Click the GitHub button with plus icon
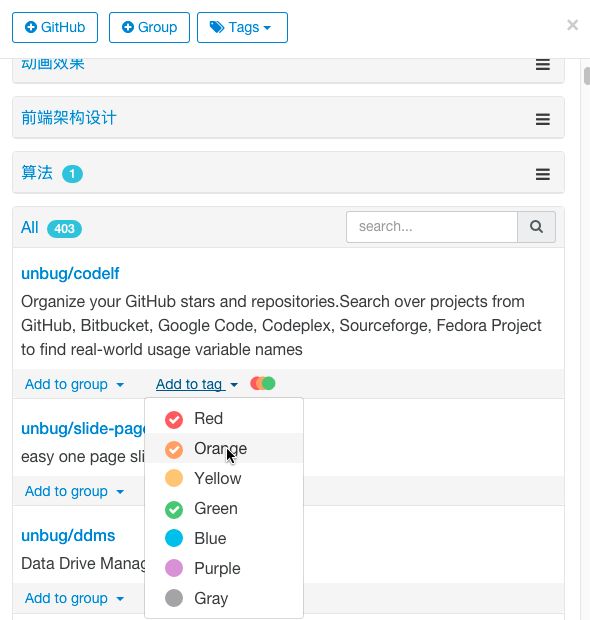 click(x=55, y=27)
